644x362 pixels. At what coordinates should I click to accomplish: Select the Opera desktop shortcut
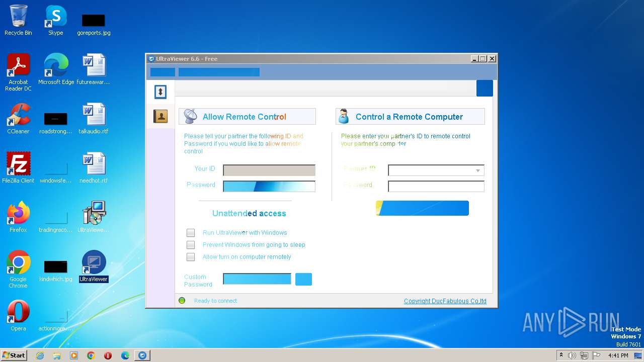(x=18, y=316)
